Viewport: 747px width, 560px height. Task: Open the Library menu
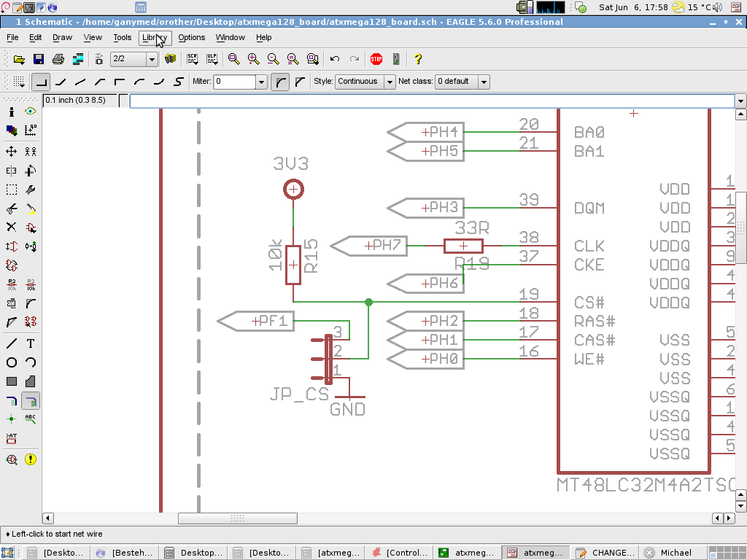click(x=155, y=38)
